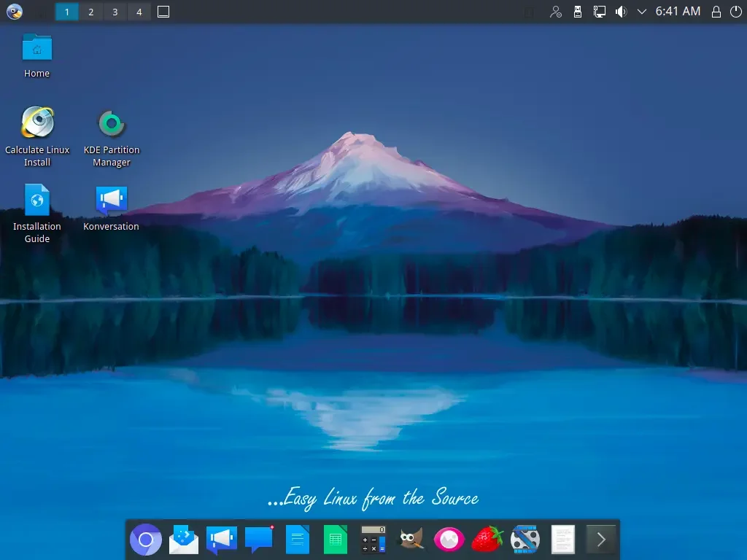The height and width of the screenshot is (560, 747).
Task: Select the "Calculate Linux Install" label text
Action: 37,156
